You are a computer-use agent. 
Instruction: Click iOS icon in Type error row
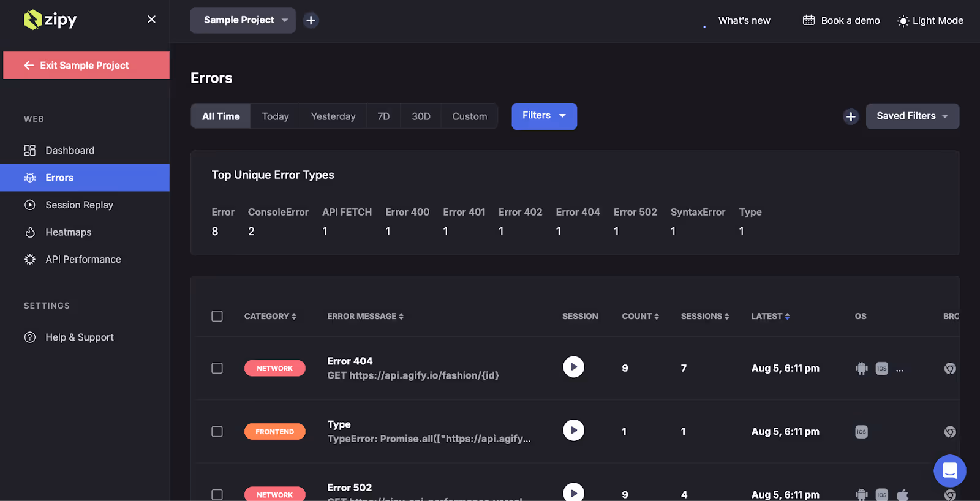coord(862,432)
